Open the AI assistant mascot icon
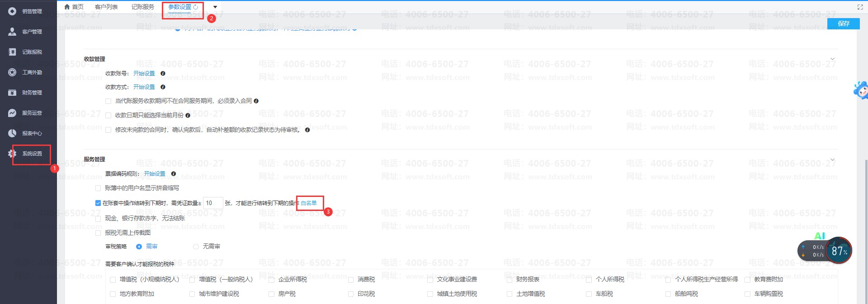868x304 pixels. tap(861, 90)
